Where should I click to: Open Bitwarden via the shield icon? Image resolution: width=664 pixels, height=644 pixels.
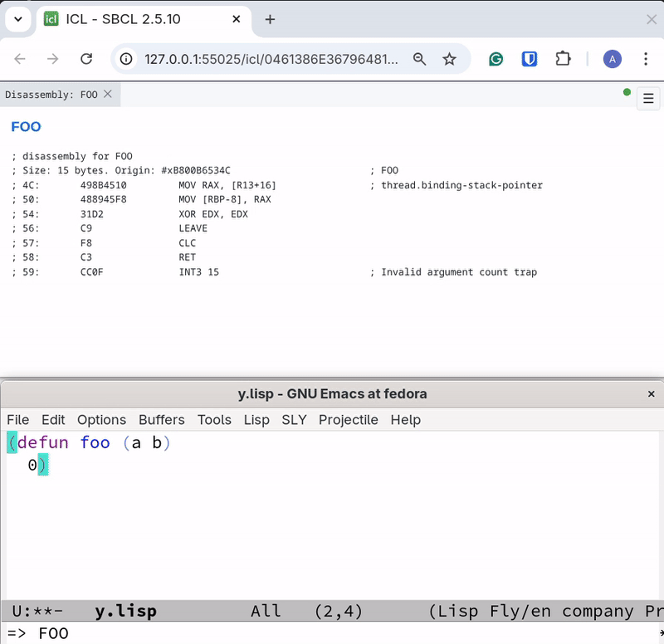(529, 59)
